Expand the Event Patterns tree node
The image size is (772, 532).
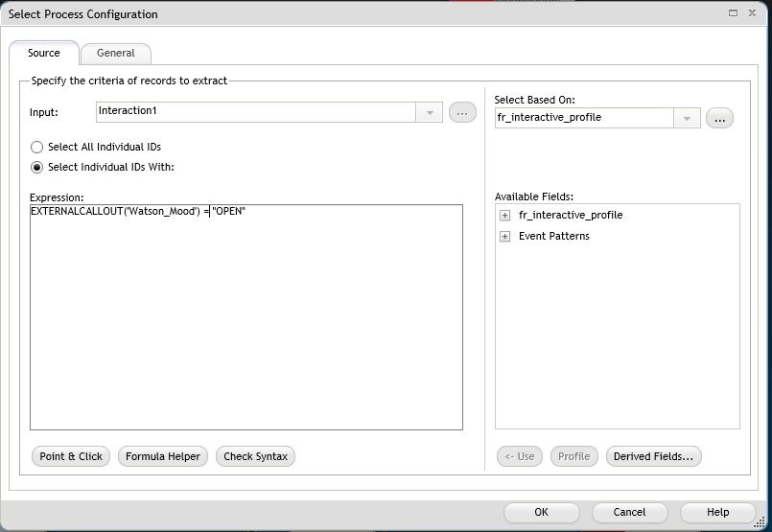point(504,237)
